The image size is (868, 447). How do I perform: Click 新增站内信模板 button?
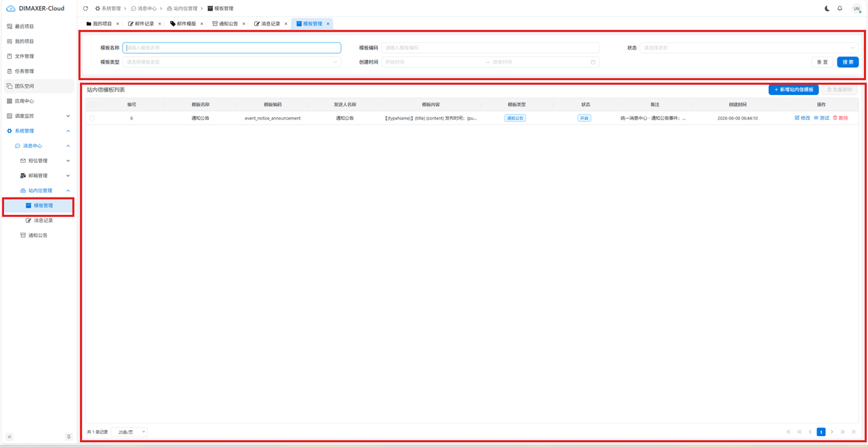(x=793, y=90)
